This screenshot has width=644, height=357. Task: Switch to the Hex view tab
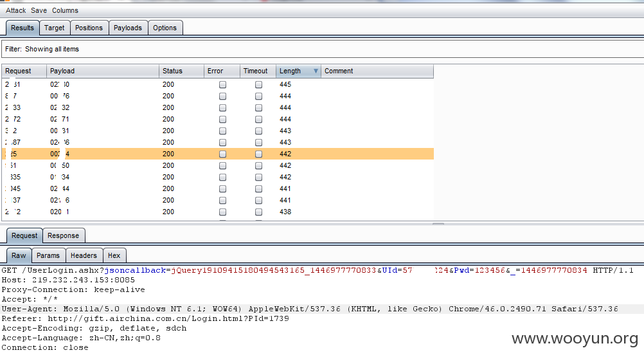114,255
